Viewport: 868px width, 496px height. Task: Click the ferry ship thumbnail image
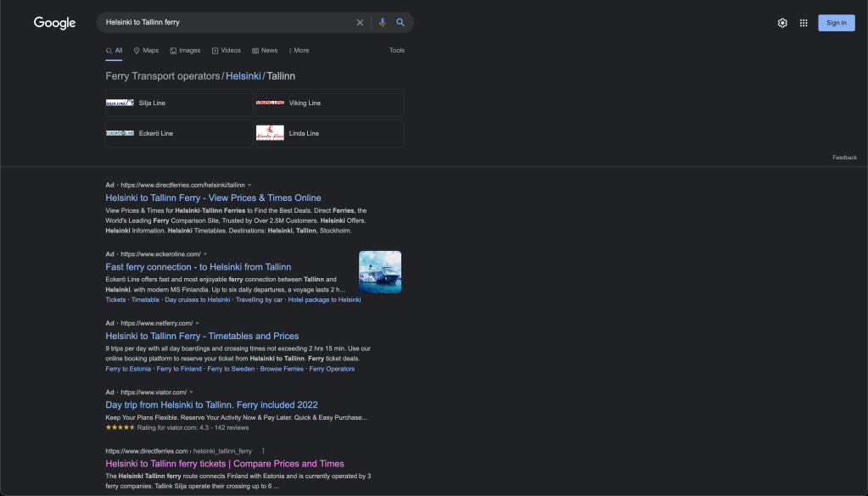[x=380, y=271]
